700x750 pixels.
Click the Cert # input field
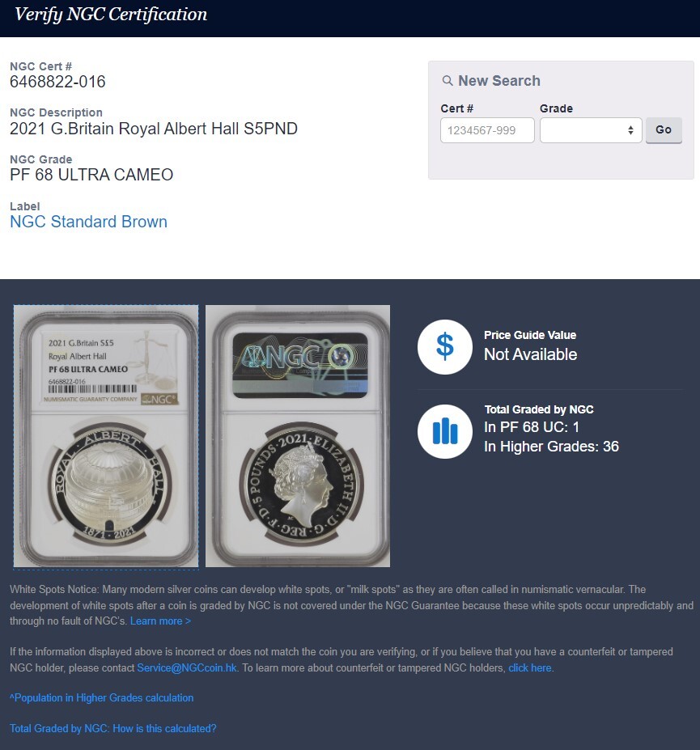(487, 130)
